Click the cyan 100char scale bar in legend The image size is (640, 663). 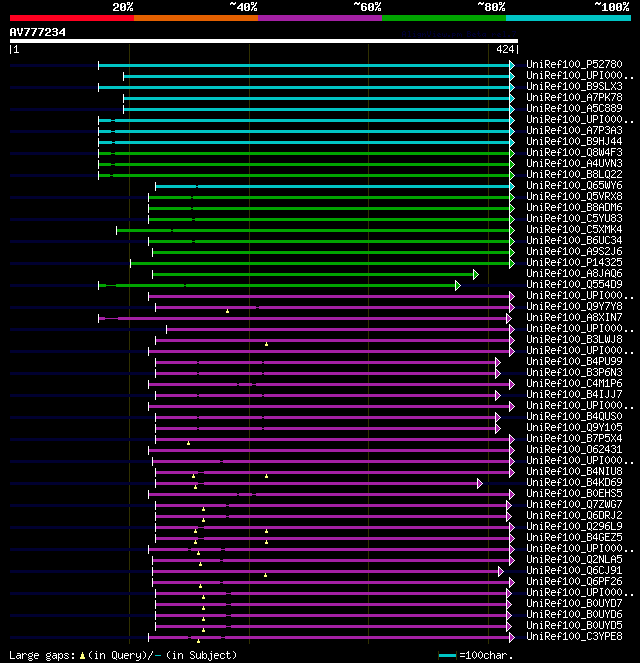[x=447, y=655]
